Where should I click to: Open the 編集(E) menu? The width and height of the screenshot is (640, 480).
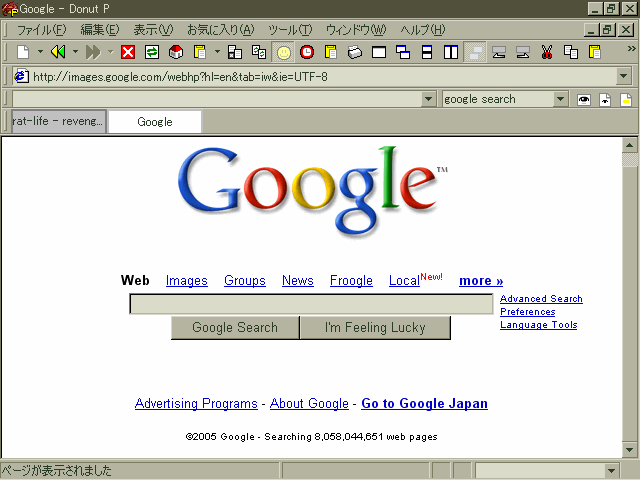100,30
